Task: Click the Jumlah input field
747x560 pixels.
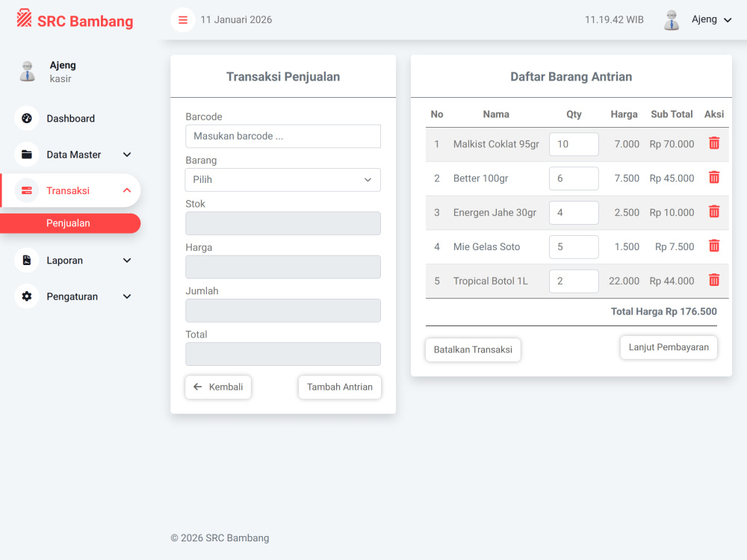Action: [x=283, y=311]
